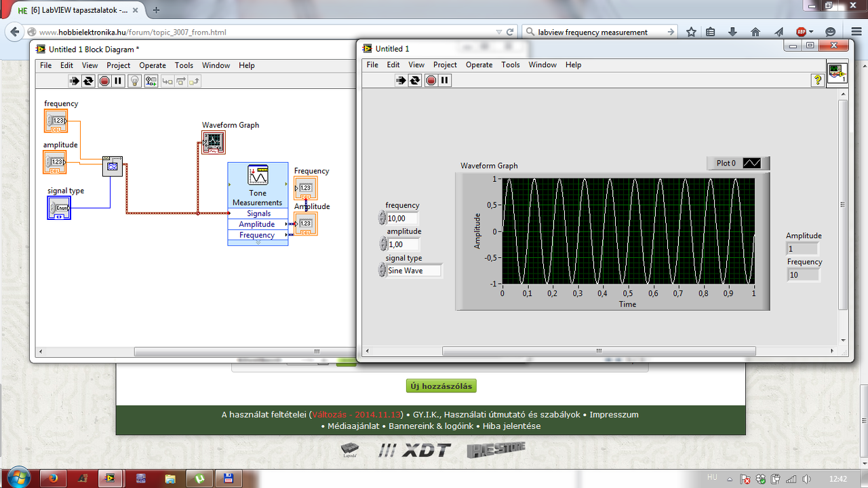Toggle Highlight Execution light bulb
This screenshot has height=488, width=868.
tap(134, 81)
